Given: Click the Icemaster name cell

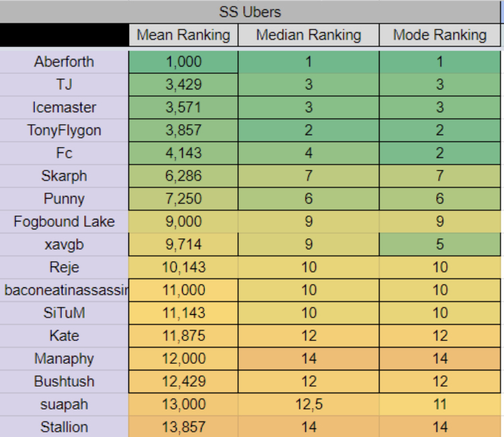Looking at the screenshot, I should point(64,107).
